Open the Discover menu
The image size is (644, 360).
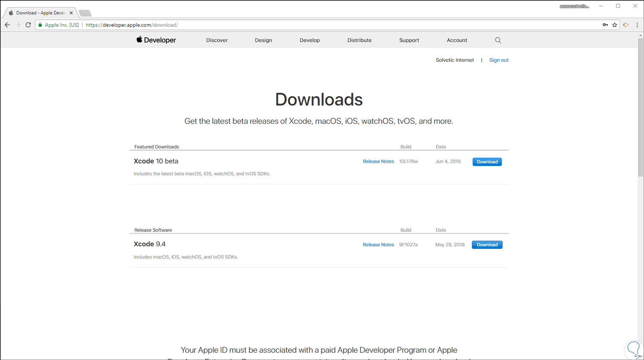[x=217, y=40]
